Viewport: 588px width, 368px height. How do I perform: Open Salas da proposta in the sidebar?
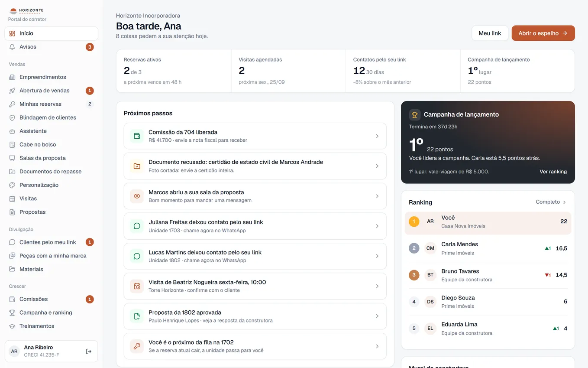click(52, 158)
